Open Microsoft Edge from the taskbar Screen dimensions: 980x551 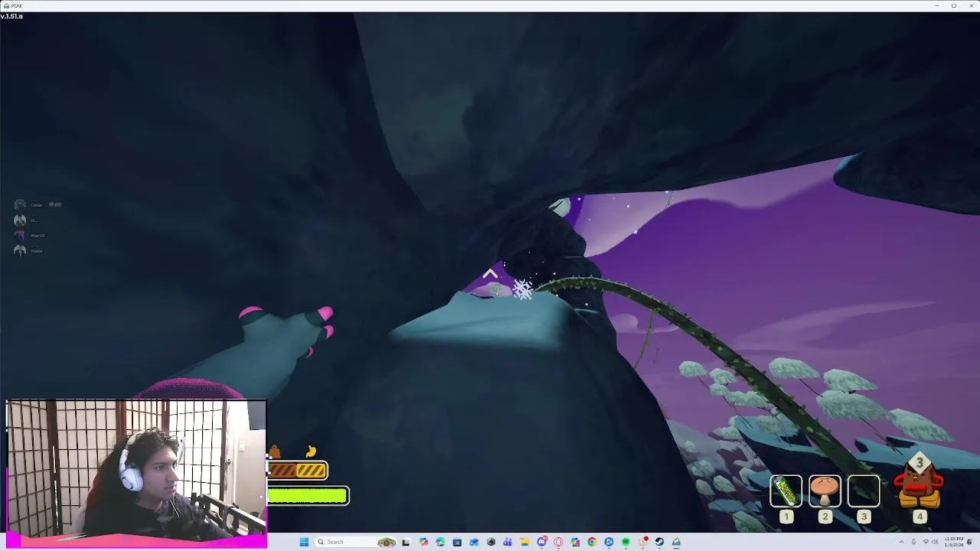tap(440, 543)
